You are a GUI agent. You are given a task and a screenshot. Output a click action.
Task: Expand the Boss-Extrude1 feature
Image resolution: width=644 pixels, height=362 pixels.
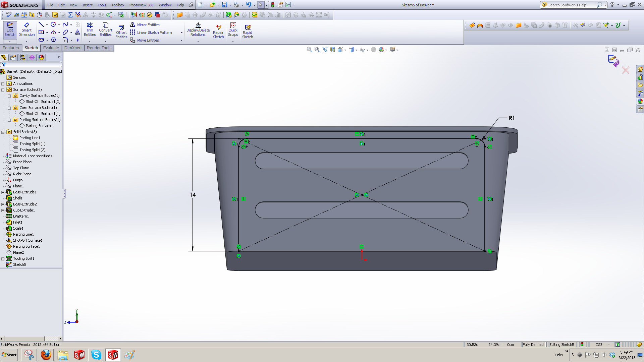point(3,192)
